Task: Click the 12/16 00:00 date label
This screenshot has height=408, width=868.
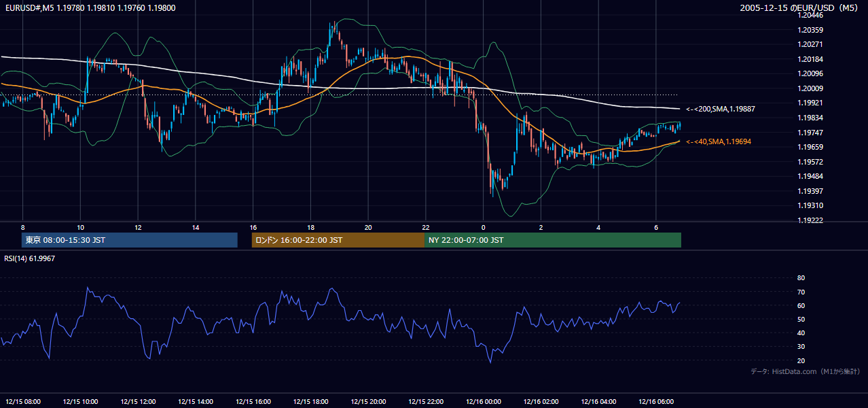Action: click(x=484, y=401)
